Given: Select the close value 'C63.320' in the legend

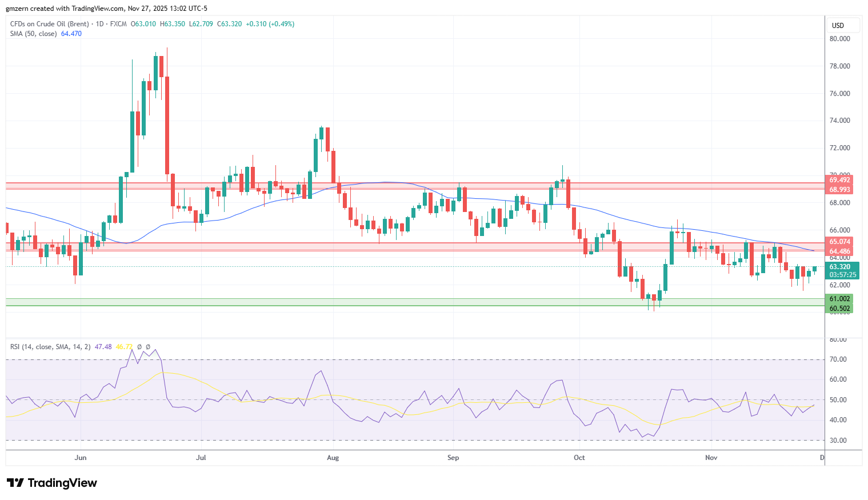Looking at the screenshot, I should point(230,24).
